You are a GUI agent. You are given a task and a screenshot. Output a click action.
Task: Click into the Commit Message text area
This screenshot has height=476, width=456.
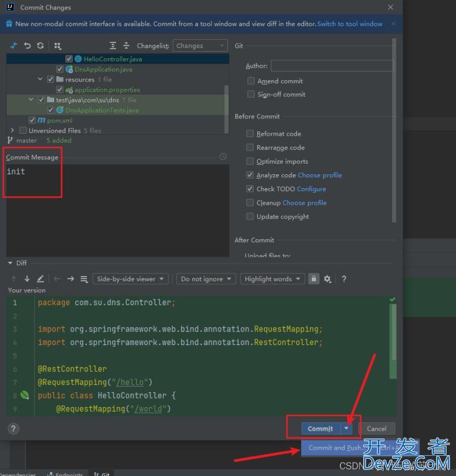click(117, 211)
